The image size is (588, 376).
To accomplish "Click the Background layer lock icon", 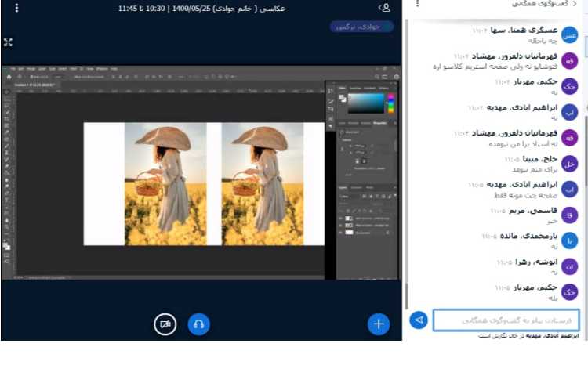I will pyautogui.click(x=387, y=233).
